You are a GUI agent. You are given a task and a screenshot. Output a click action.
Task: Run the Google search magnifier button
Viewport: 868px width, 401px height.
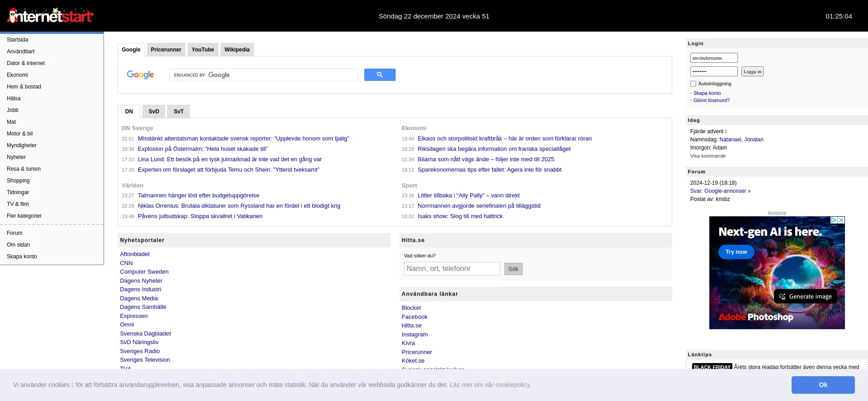(380, 75)
